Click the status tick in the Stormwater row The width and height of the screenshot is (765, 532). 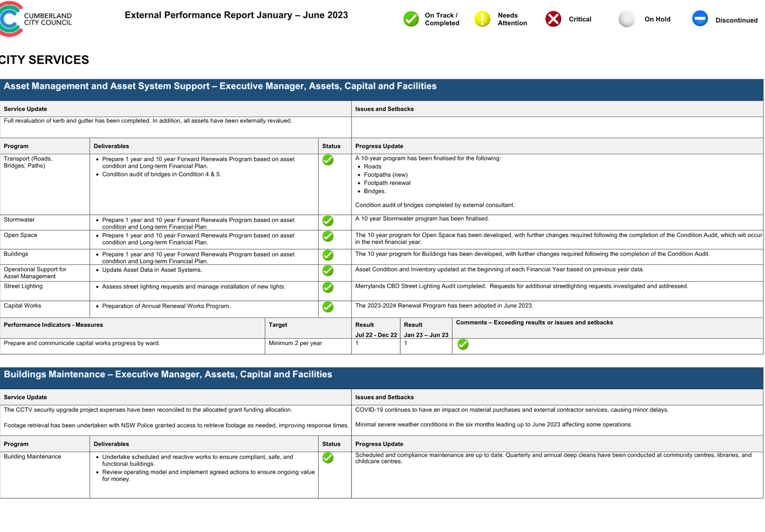tap(328, 221)
